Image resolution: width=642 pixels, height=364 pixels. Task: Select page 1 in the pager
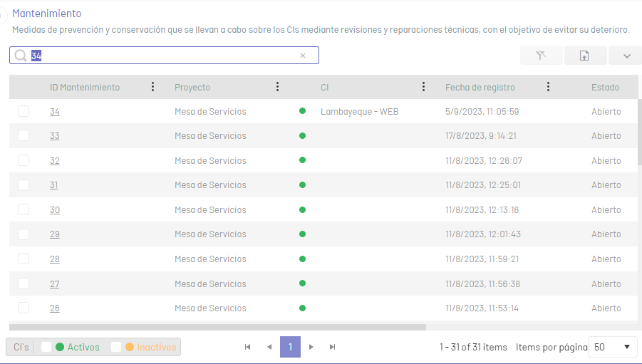tap(290, 347)
